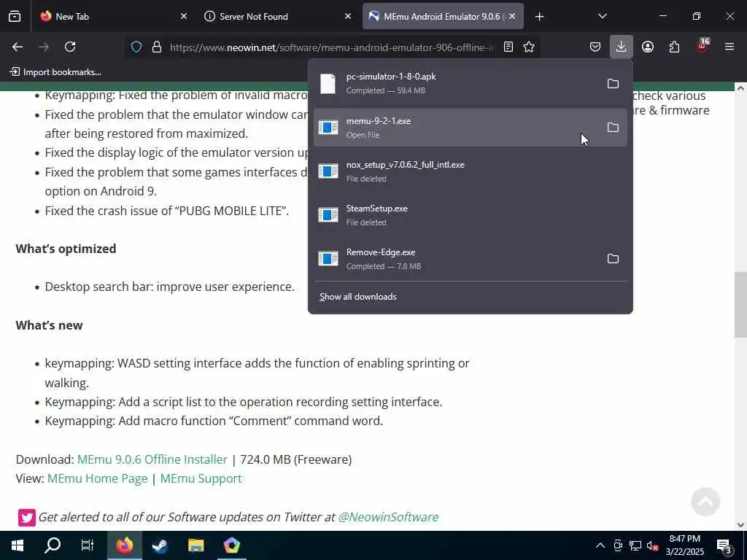Show Remove-Edge.exe in folder
The height and width of the screenshot is (560, 747).
(x=613, y=259)
